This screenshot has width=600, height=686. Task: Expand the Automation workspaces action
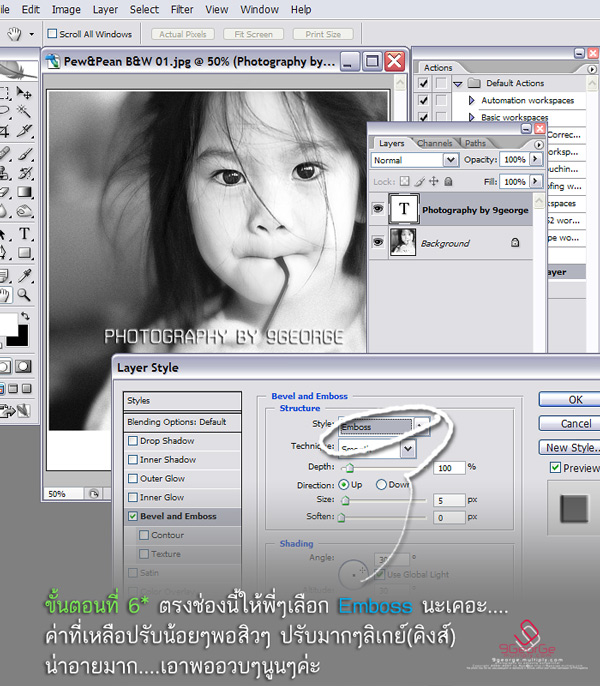coord(471,100)
